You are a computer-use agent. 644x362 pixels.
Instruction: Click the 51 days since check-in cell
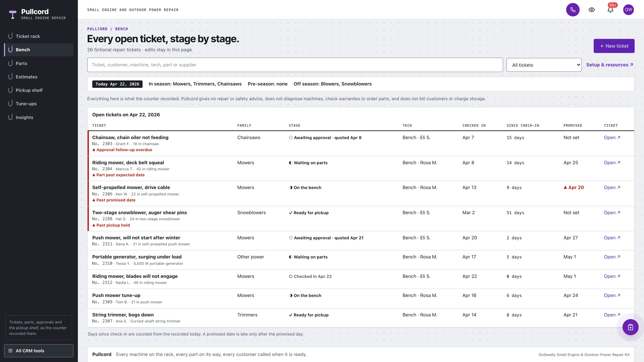(x=515, y=213)
